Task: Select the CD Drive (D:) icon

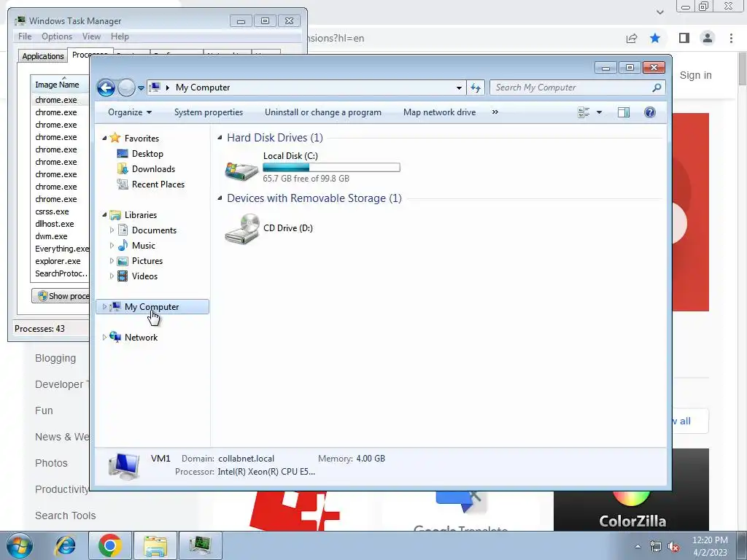Action: click(x=242, y=228)
